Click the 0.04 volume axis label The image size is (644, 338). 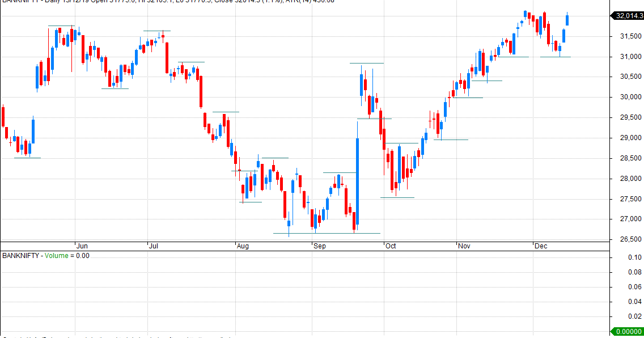tap(634, 302)
